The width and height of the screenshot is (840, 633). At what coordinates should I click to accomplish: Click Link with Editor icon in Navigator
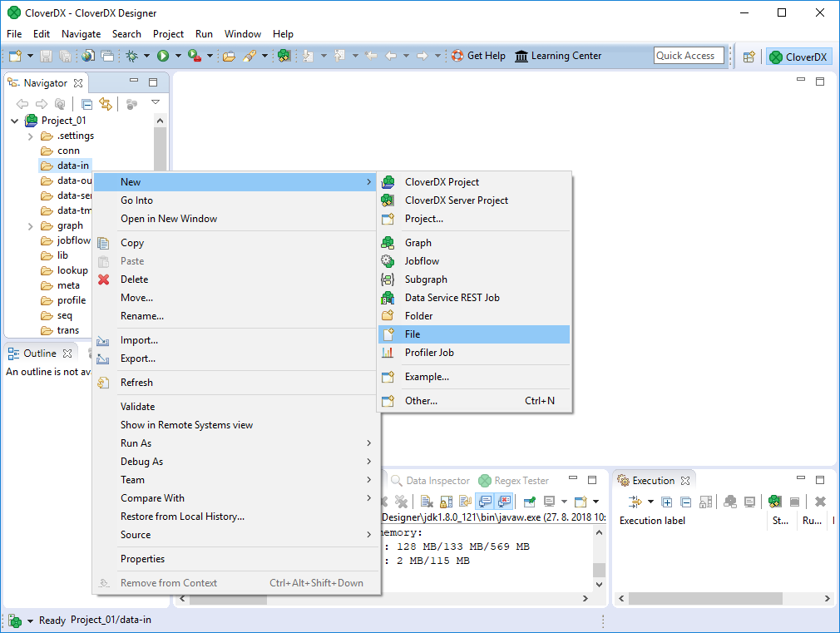pyautogui.click(x=106, y=104)
